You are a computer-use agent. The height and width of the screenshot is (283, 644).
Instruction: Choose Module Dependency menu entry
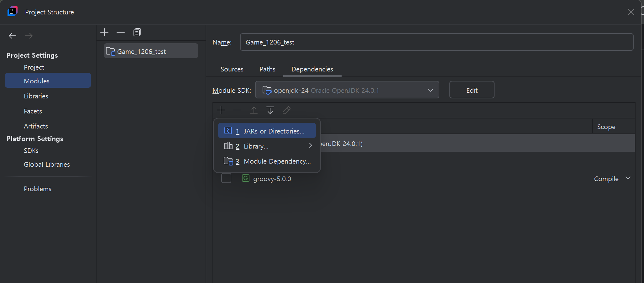pyautogui.click(x=267, y=161)
